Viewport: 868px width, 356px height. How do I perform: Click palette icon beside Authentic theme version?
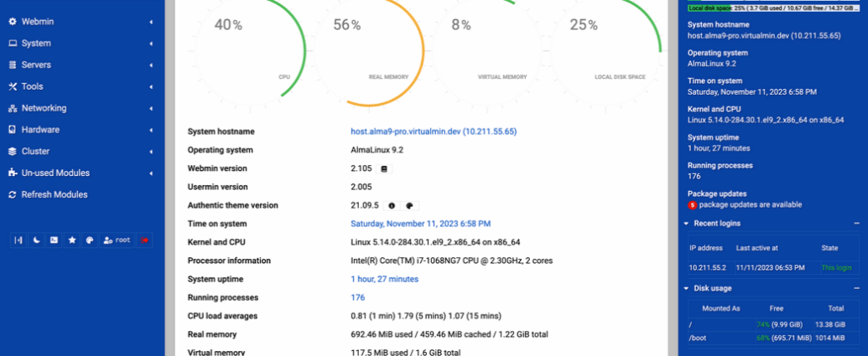tap(409, 205)
